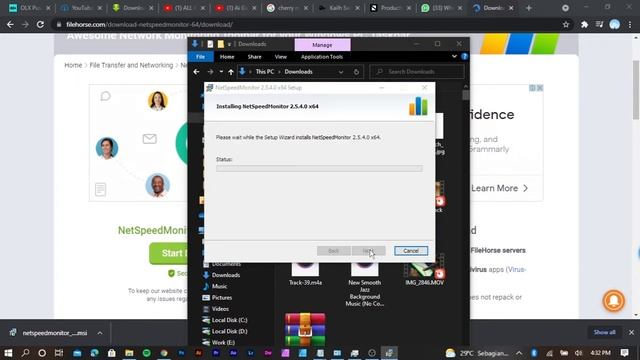Open the File menu in Explorer
Image resolution: width=640 pixels, height=360 pixels.
(x=200, y=57)
